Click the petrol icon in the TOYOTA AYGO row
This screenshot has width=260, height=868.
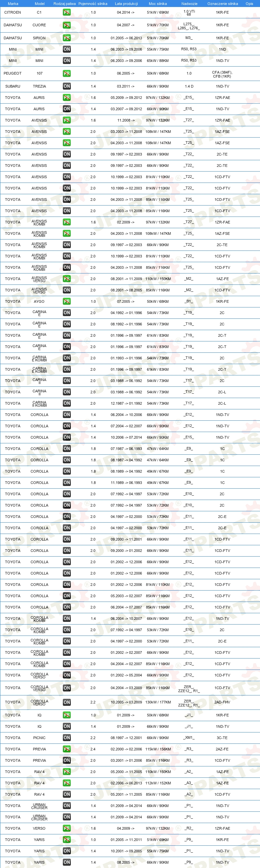coord(66,301)
